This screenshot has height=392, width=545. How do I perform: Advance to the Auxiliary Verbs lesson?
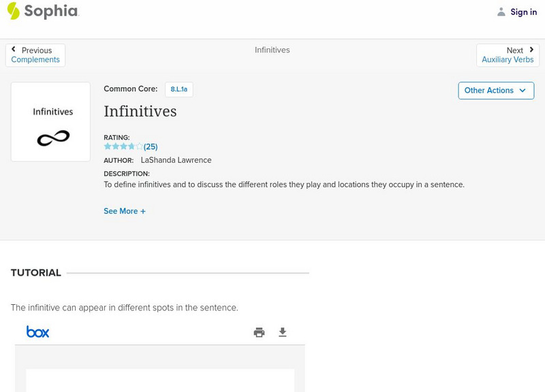pyautogui.click(x=508, y=59)
